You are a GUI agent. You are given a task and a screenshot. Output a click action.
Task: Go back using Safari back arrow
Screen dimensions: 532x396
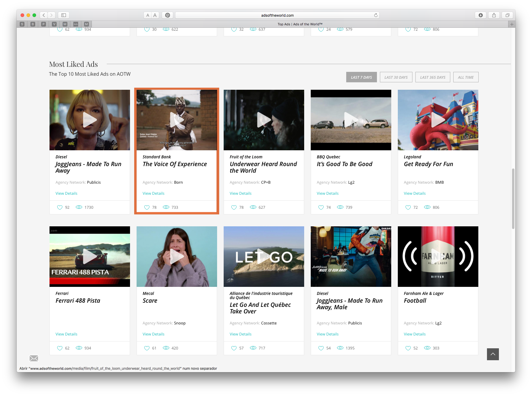(x=44, y=15)
